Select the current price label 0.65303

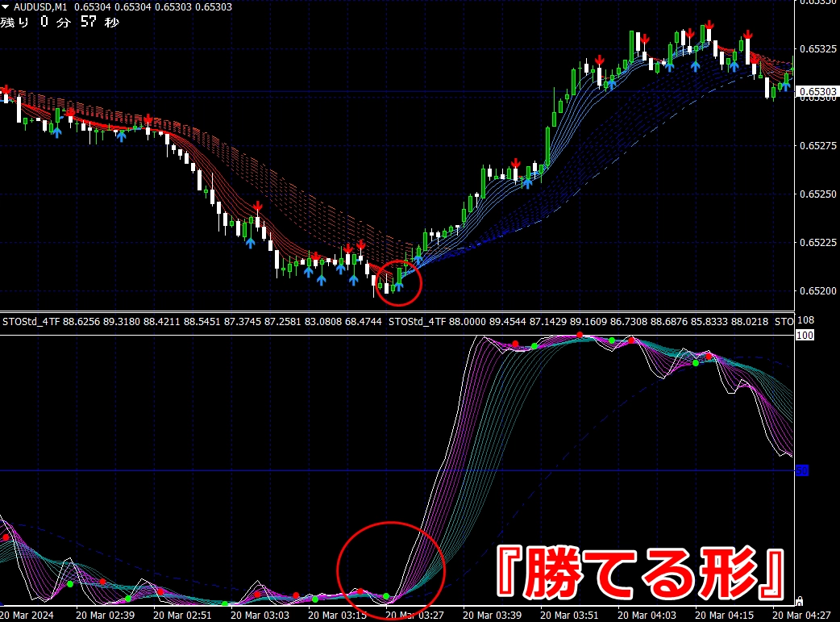click(x=817, y=93)
